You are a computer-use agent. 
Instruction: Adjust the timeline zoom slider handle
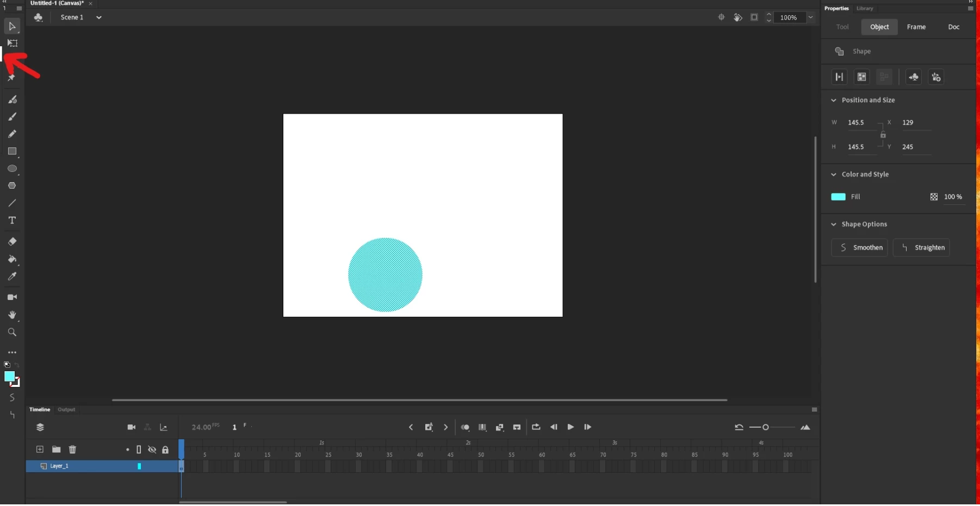[x=765, y=428]
